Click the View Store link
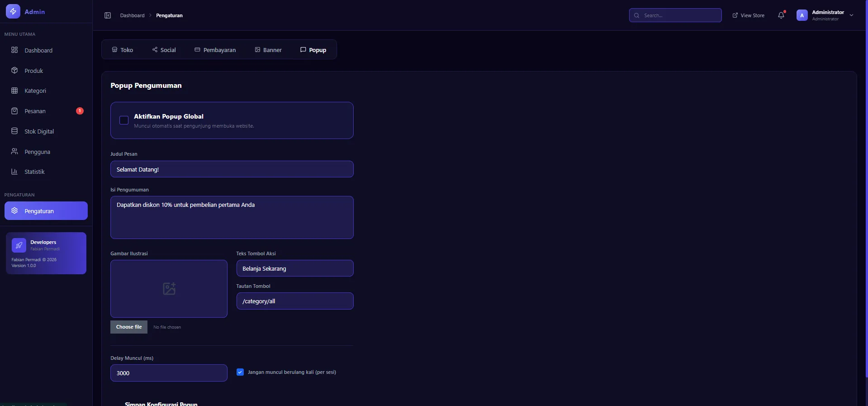 point(749,15)
